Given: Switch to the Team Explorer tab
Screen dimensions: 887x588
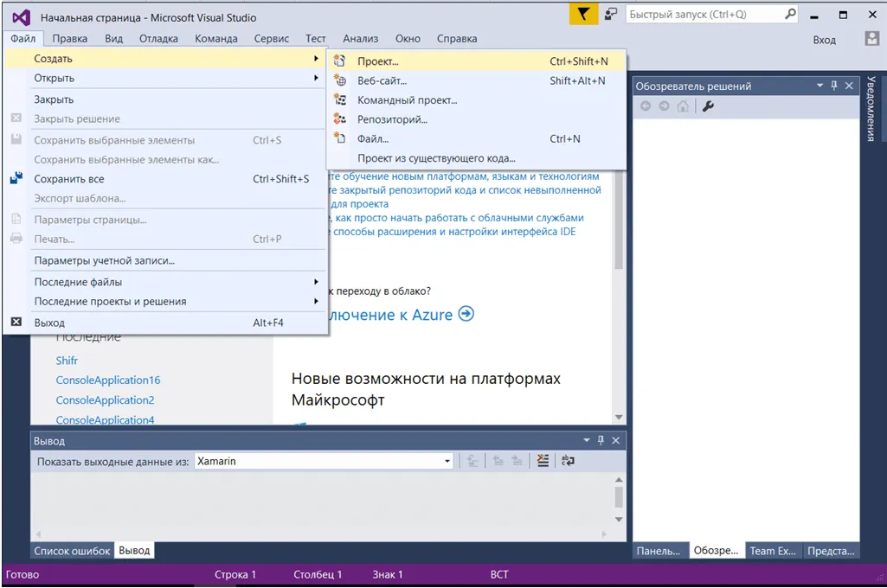Looking at the screenshot, I should click(x=773, y=551).
